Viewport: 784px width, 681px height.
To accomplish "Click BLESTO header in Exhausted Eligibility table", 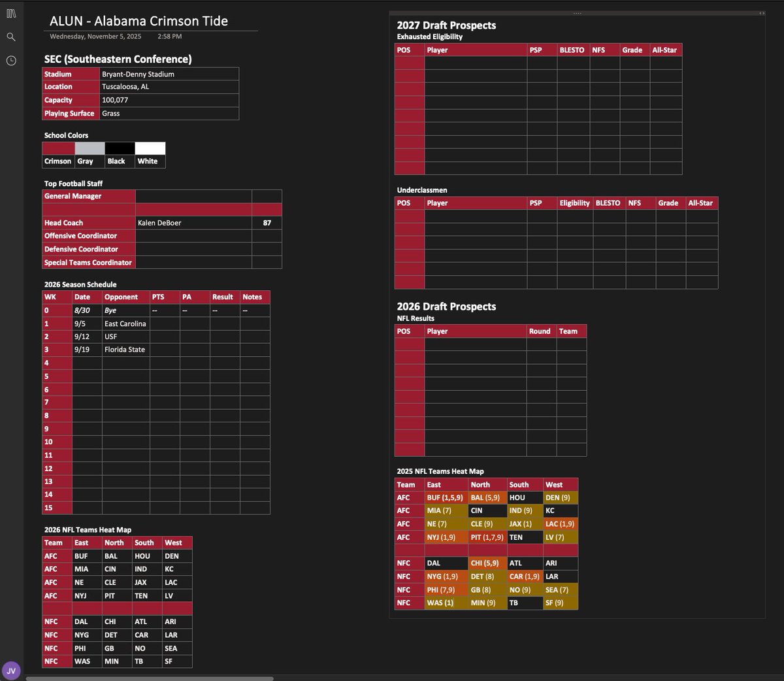I will [x=572, y=50].
